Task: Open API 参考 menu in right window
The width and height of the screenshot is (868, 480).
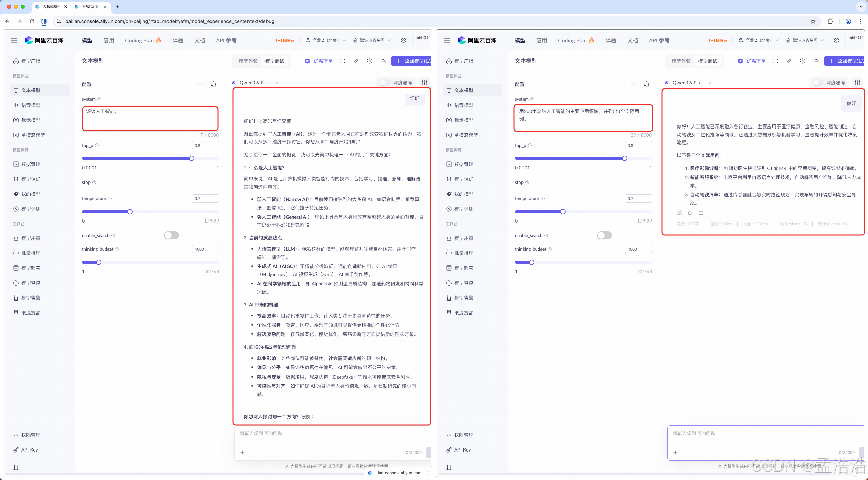Action: (x=659, y=40)
